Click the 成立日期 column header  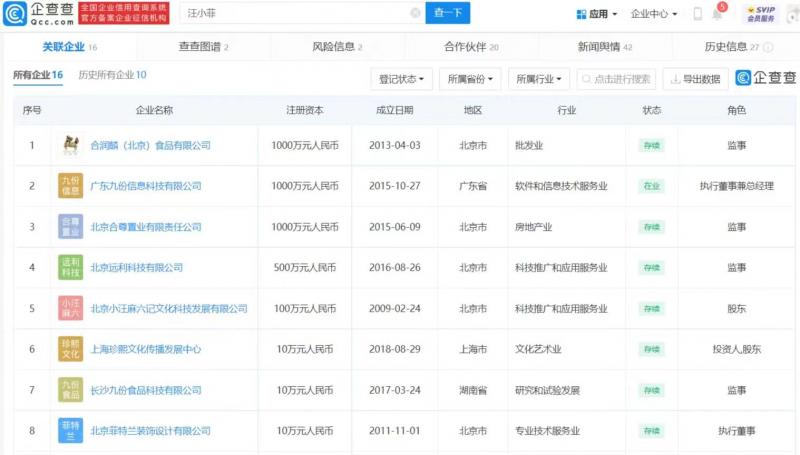click(395, 110)
